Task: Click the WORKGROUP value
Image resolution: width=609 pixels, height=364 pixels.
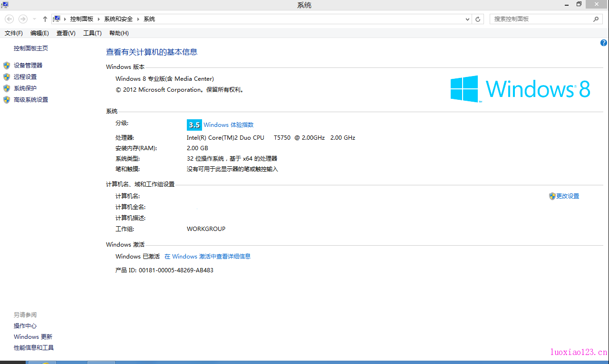Action: (x=206, y=229)
